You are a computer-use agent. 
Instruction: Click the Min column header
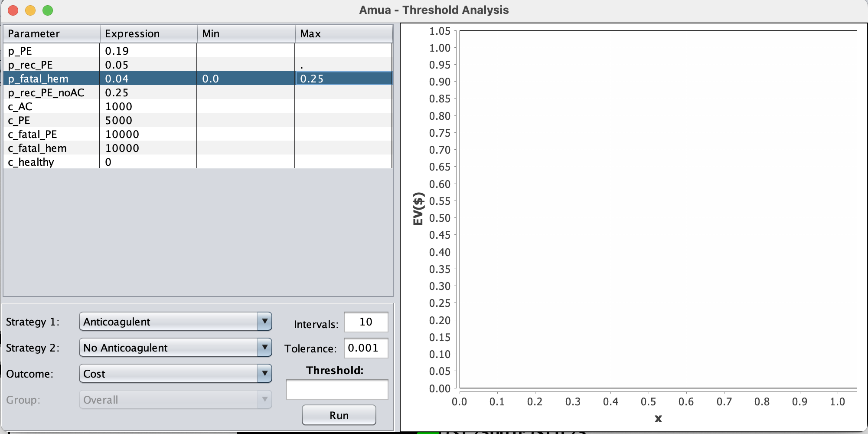[x=245, y=34]
